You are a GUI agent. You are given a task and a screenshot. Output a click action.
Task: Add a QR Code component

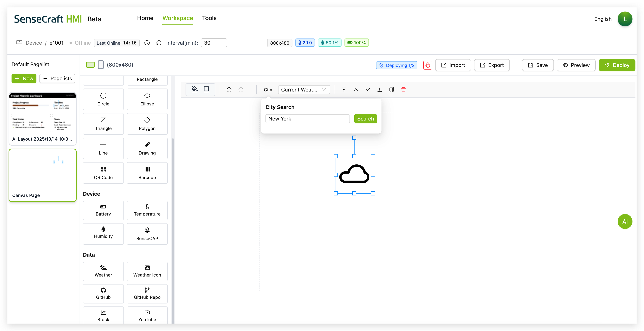pos(103,173)
